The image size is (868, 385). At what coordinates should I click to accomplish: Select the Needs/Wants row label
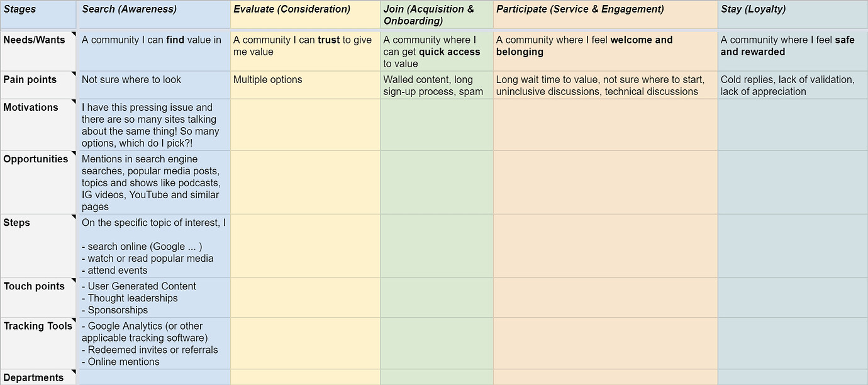click(38, 51)
